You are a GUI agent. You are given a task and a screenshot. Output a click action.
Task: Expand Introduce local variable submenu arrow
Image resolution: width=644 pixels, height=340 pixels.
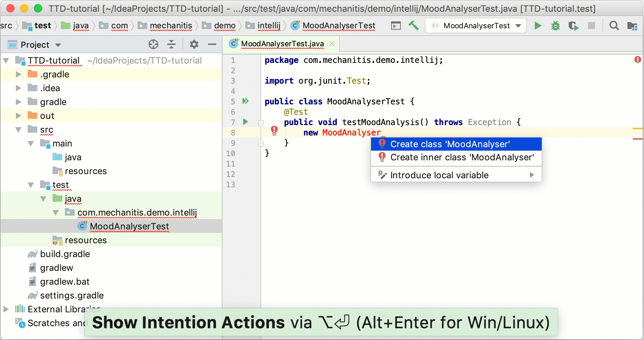(x=532, y=175)
